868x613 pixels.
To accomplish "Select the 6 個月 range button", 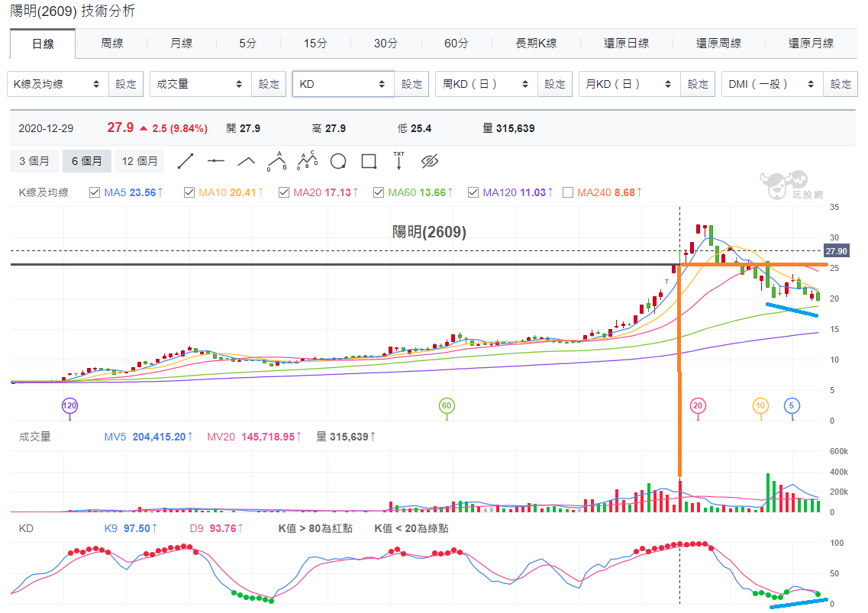I will coord(87,161).
